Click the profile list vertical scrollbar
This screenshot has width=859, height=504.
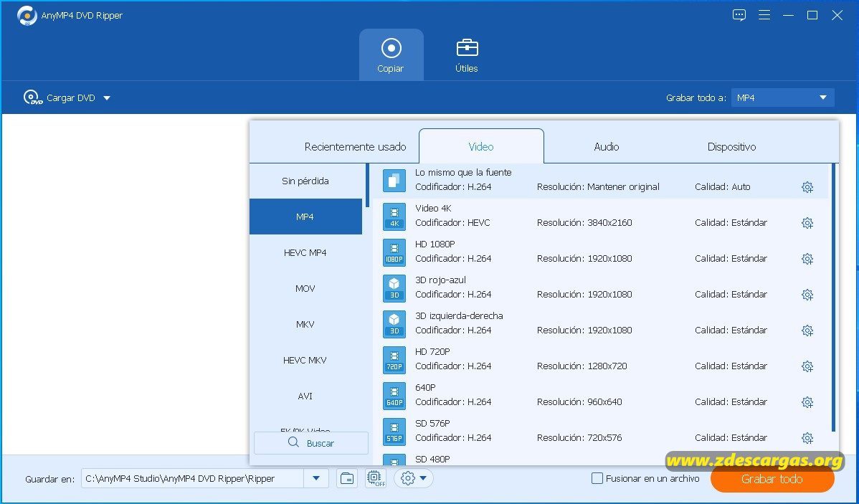pos(834,298)
